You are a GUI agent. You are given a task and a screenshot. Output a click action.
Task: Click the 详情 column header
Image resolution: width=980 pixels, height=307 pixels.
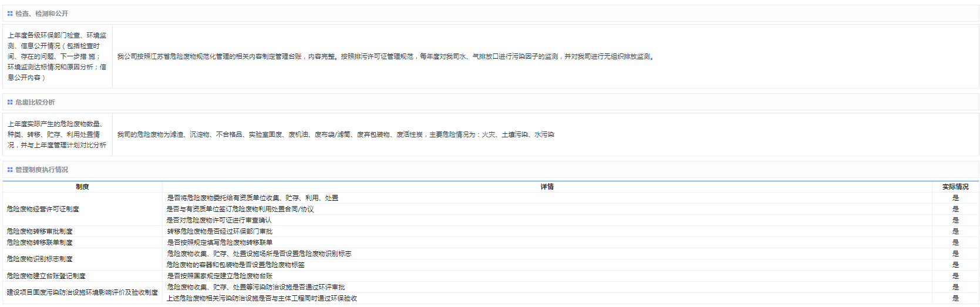(547, 187)
